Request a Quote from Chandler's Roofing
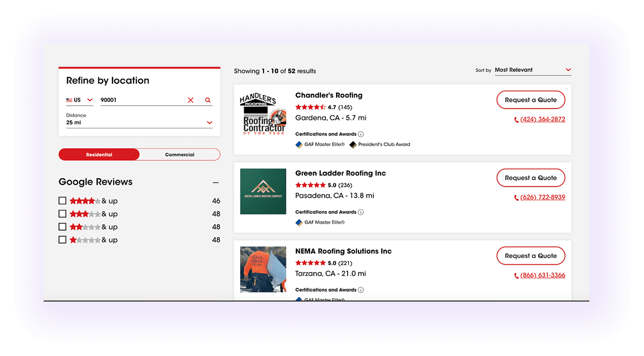The image size is (644, 356). (x=530, y=100)
